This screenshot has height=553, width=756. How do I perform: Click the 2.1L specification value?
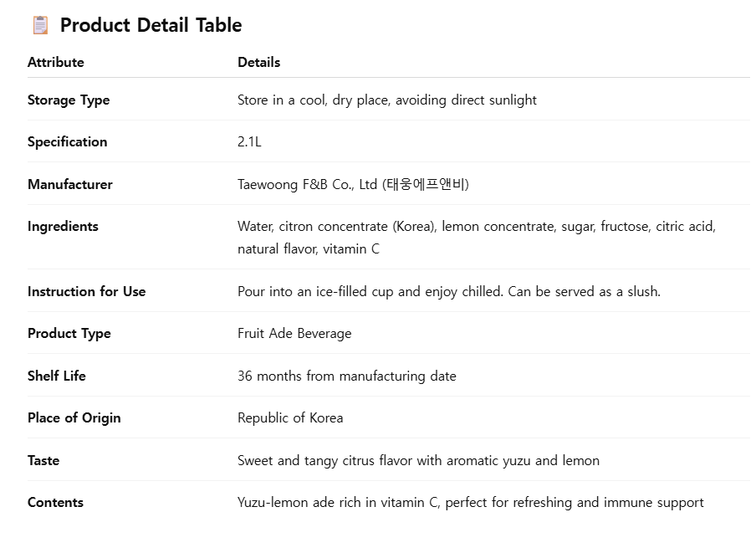coord(249,141)
